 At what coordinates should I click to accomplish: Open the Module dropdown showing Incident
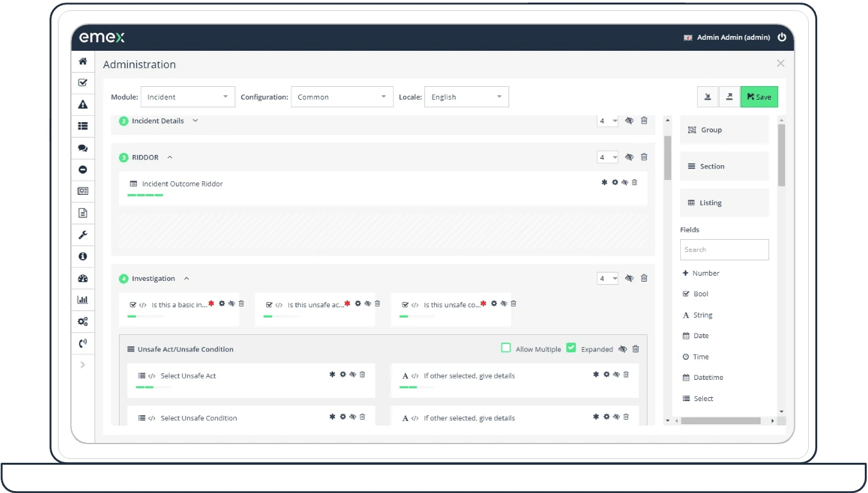pos(188,97)
